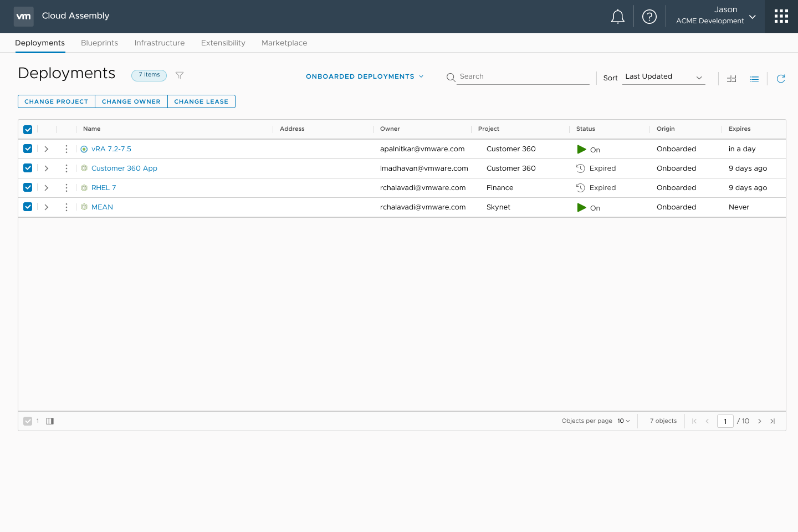Sort by the Owner column header

tap(390, 129)
